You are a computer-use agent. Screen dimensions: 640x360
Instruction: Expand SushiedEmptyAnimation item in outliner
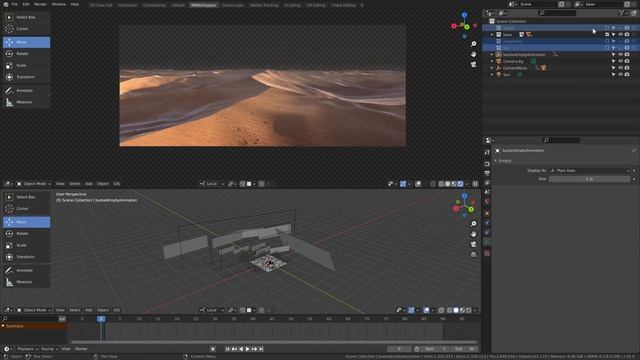click(492, 55)
